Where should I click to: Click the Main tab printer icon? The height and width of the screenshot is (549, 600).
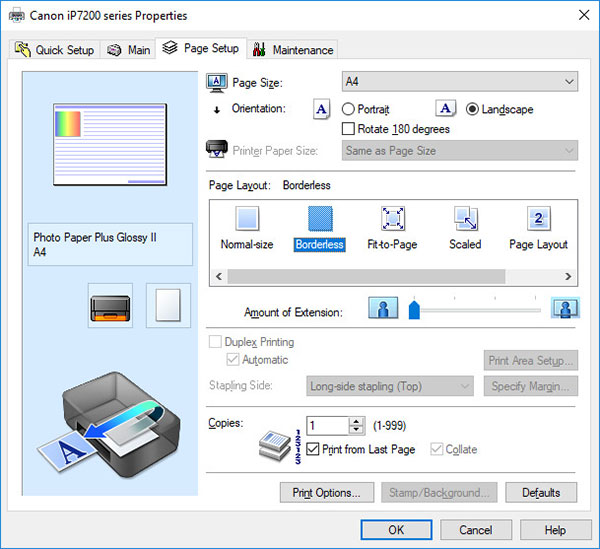(x=114, y=50)
